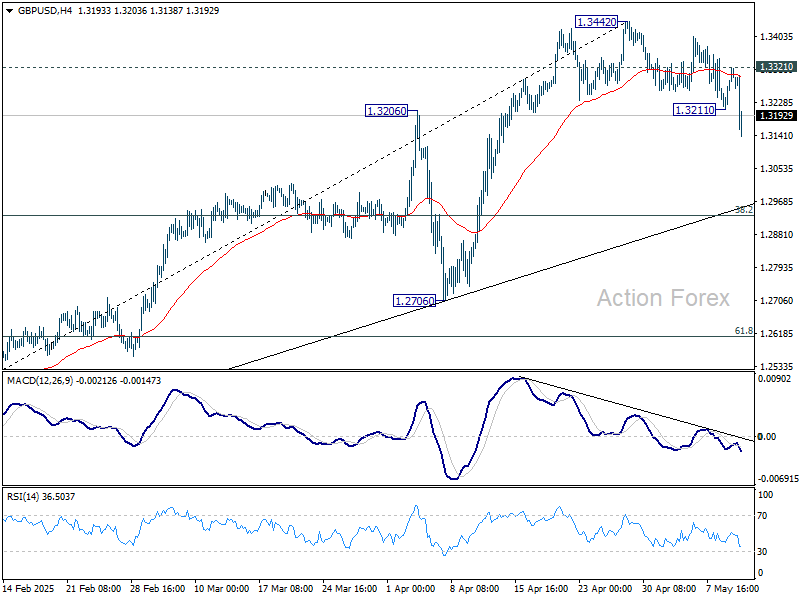This screenshot has width=800, height=600.
Task: Select the 1.32060 peak price label
Action: coord(387,111)
